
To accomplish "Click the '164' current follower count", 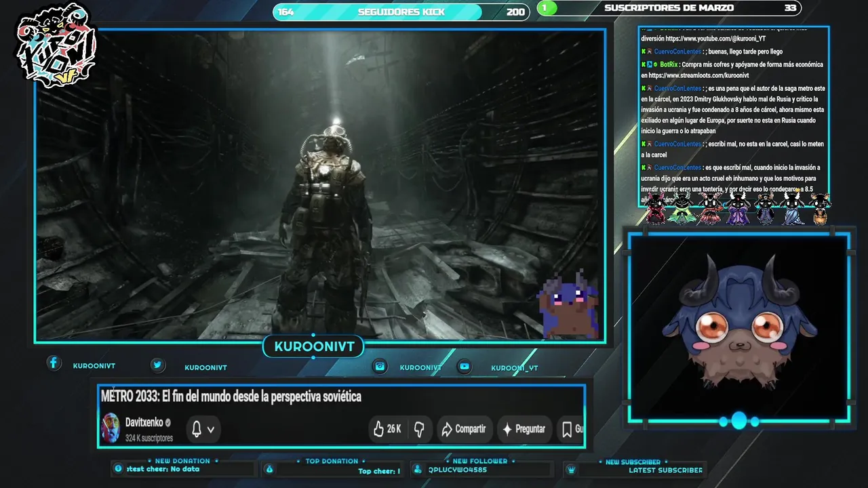I will 285,12.
